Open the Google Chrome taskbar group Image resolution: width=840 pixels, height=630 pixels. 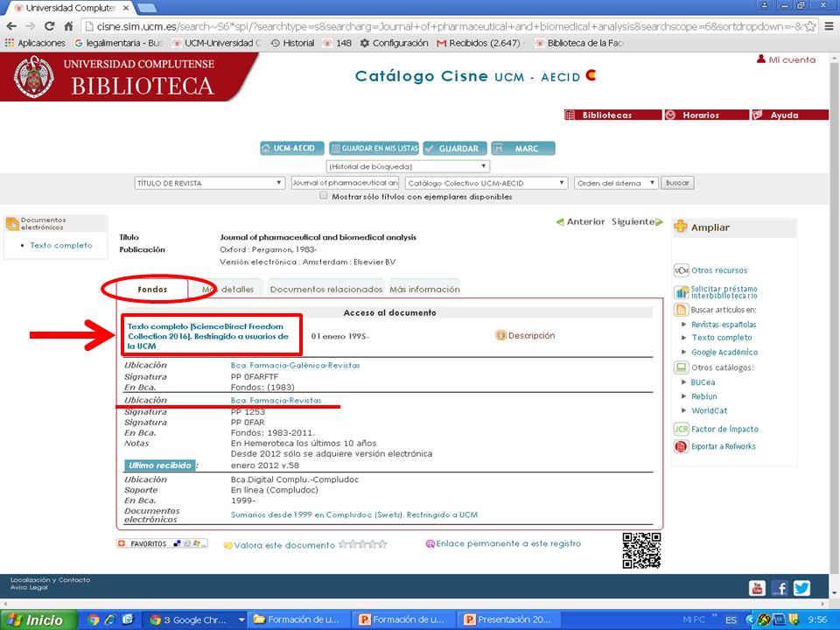coord(195,619)
